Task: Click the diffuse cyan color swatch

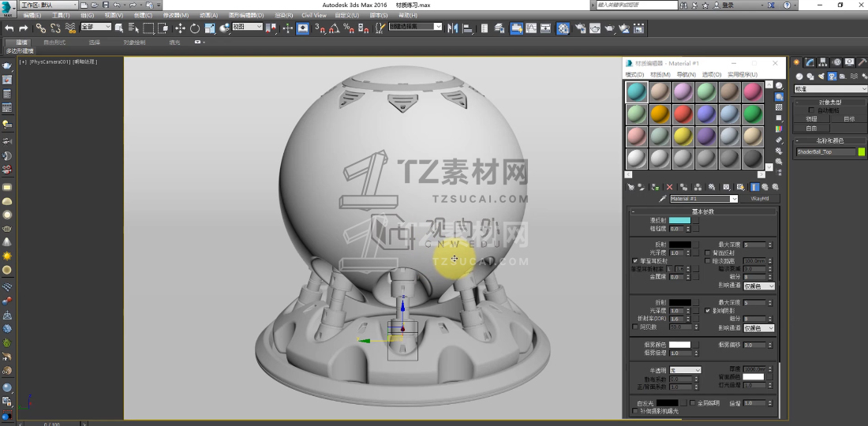Action: point(679,220)
